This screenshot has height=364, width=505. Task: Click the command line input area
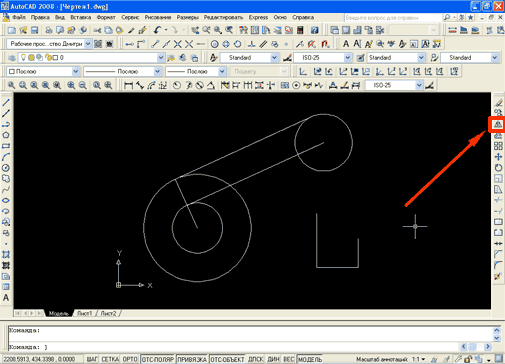pos(250,347)
